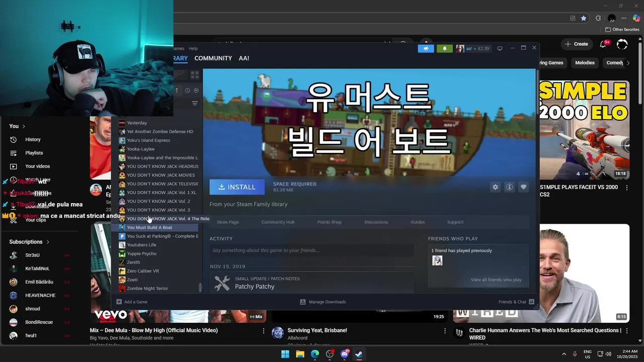Open Edge Copilot icon

636,18
